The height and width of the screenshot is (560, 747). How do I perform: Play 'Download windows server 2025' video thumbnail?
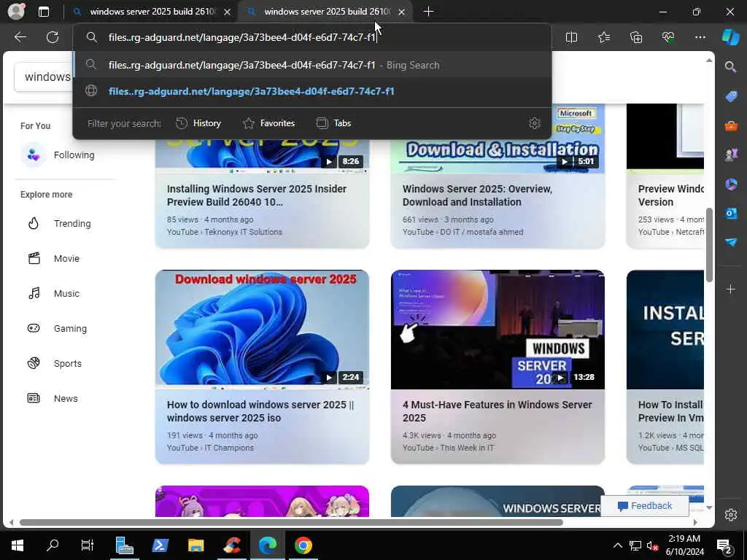[262, 329]
